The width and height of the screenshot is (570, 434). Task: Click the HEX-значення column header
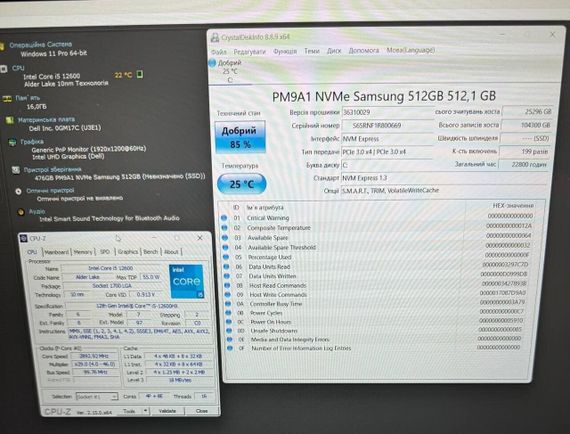point(513,206)
